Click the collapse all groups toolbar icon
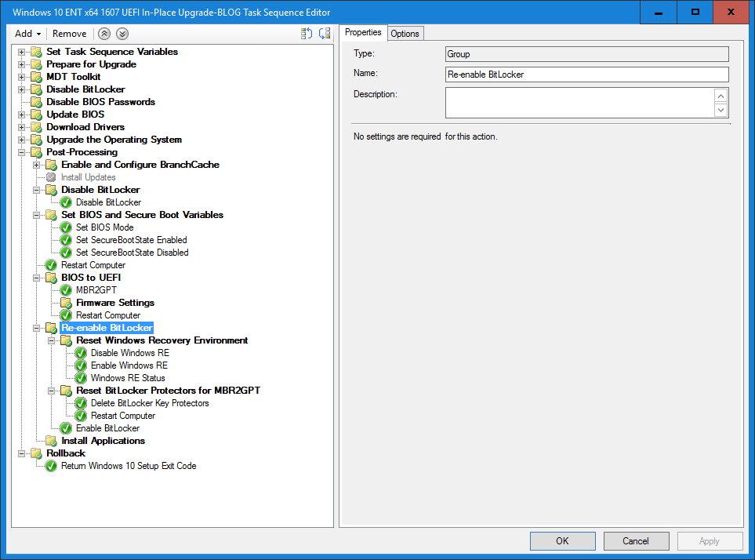755x560 pixels. (324, 34)
